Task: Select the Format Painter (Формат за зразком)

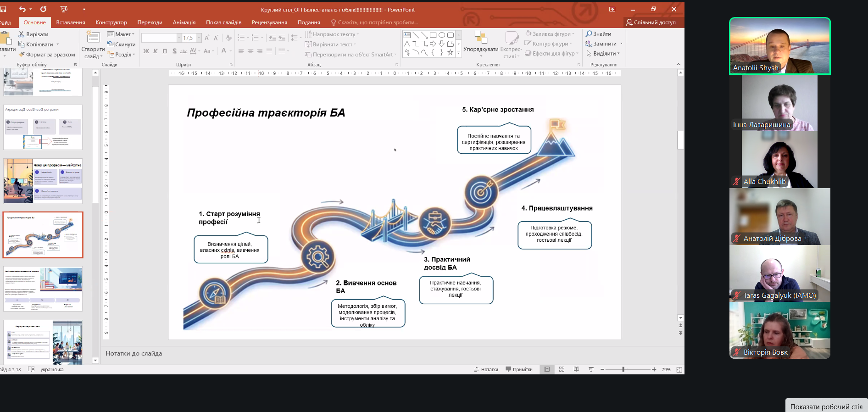Action: point(22,55)
